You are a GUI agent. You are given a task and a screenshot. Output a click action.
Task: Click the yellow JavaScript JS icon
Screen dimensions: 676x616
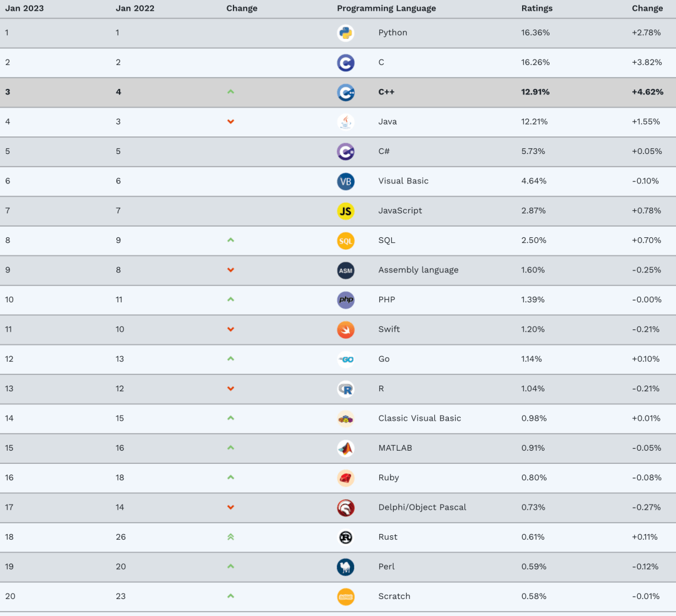(x=346, y=211)
